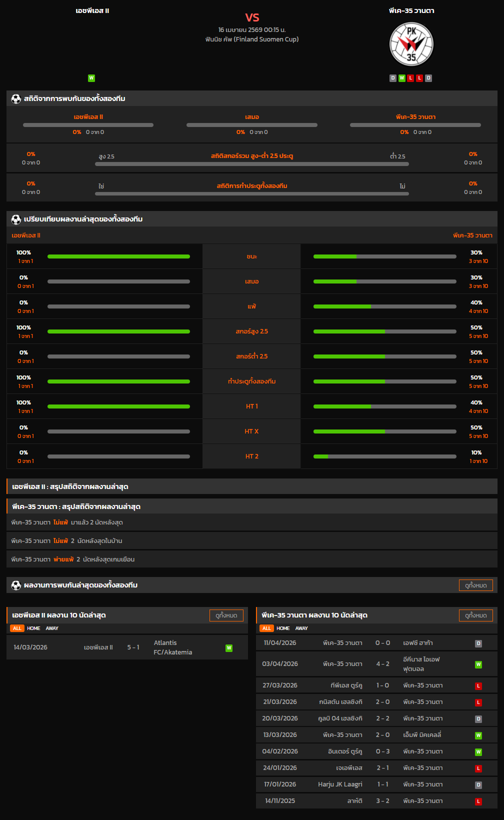
Task: Click the green W badge under HPS II
Action: point(91,78)
